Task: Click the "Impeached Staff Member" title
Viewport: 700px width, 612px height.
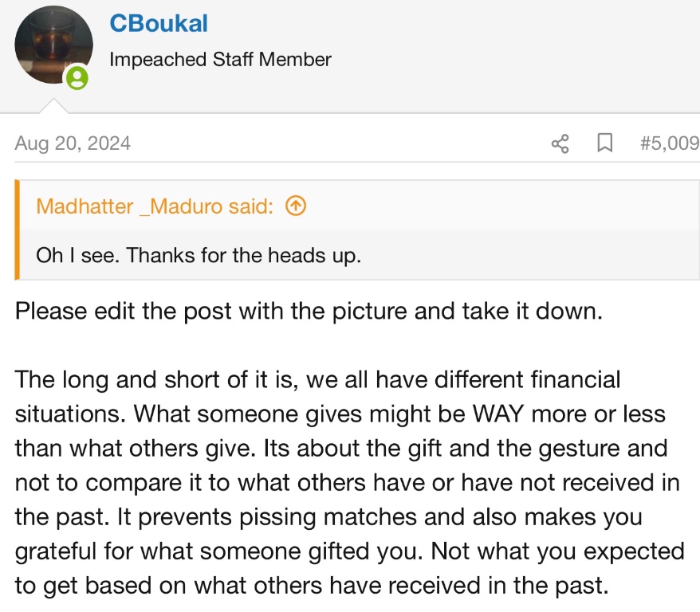Action: point(220,59)
